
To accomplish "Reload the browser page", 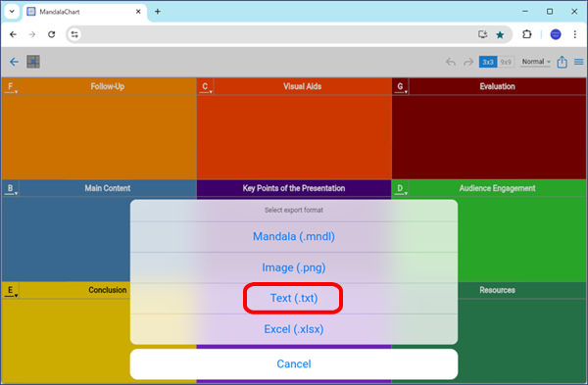I will [x=51, y=34].
